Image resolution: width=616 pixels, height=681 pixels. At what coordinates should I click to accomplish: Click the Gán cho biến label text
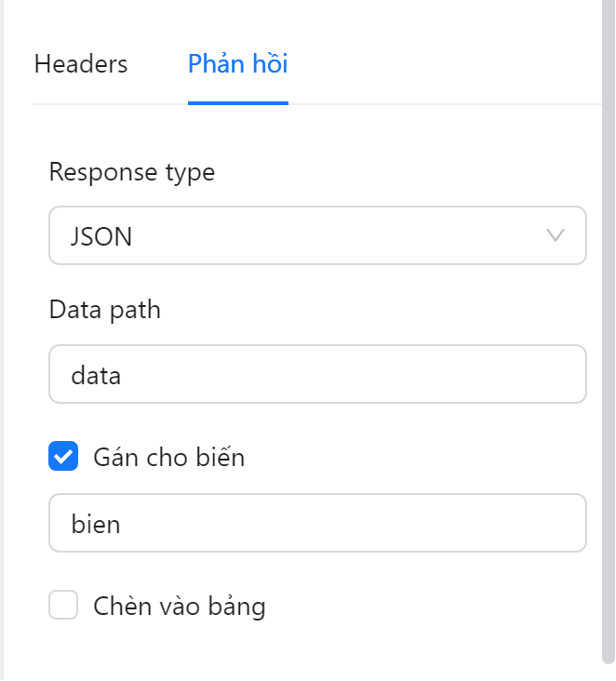click(x=168, y=457)
